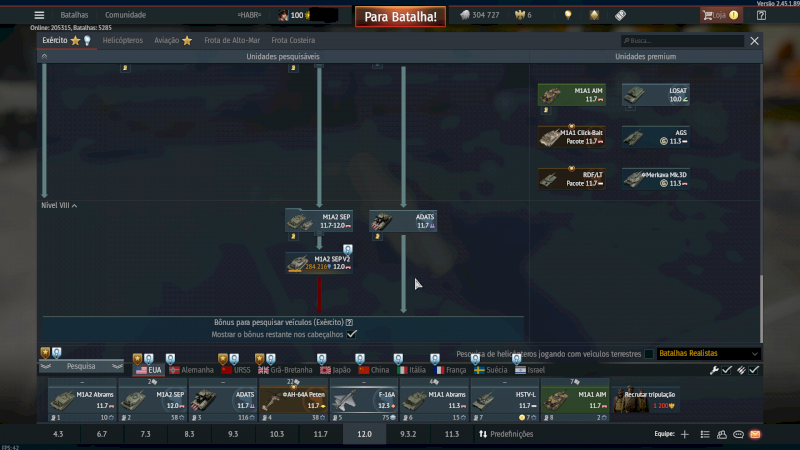This screenshot has width=800, height=450.
Task: Select ADATS vehicle in research tree
Action: (403, 221)
